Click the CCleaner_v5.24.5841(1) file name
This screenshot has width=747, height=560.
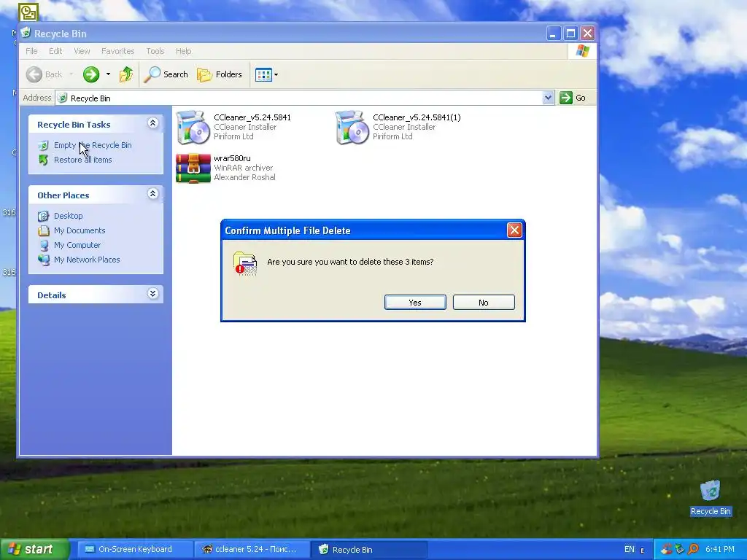[x=417, y=117]
